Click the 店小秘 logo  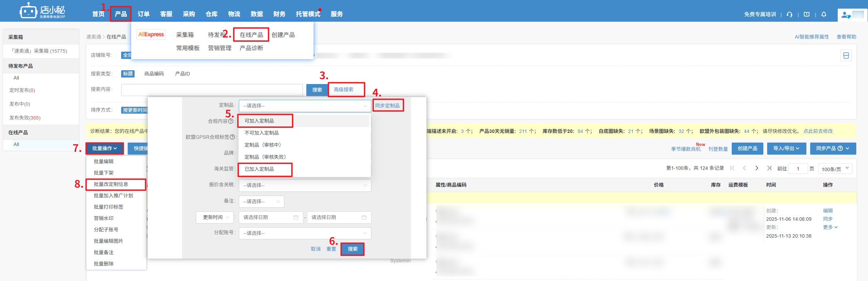pyautogui.click(x=42, y=11)
